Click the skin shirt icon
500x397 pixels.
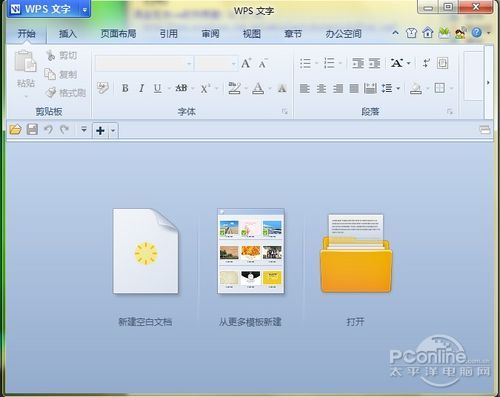pos(411,33)
